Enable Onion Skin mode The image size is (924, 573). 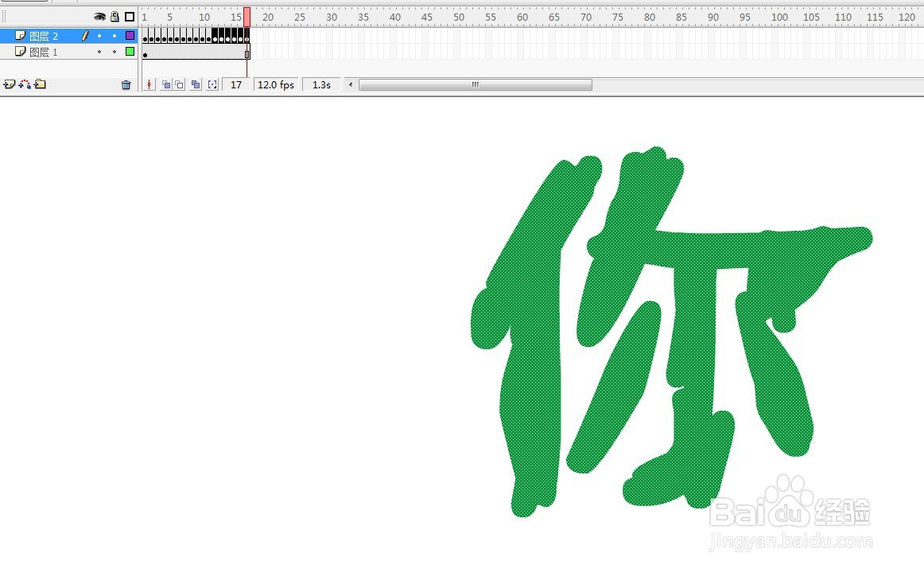[x=165, y=84]
